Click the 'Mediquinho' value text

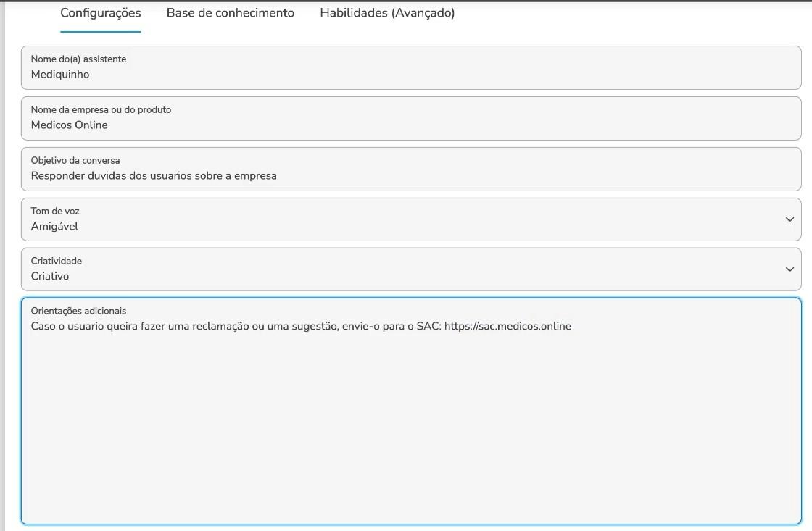pyautogui.click(x=60, y=75)
